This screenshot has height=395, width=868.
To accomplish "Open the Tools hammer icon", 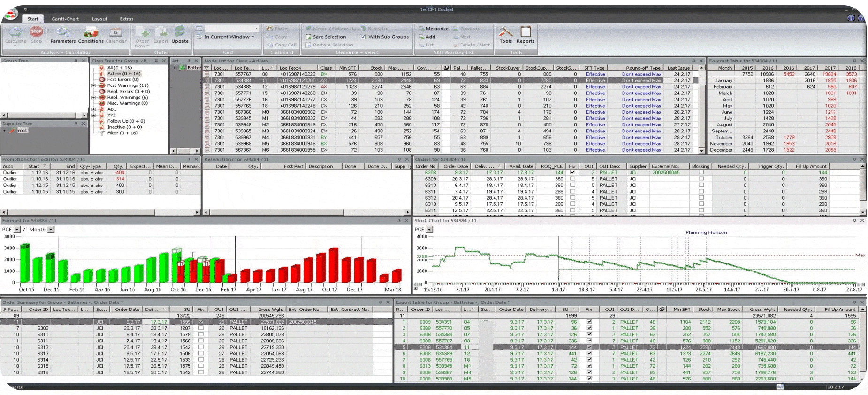I will pyautogui.click(x=505, y=33).
